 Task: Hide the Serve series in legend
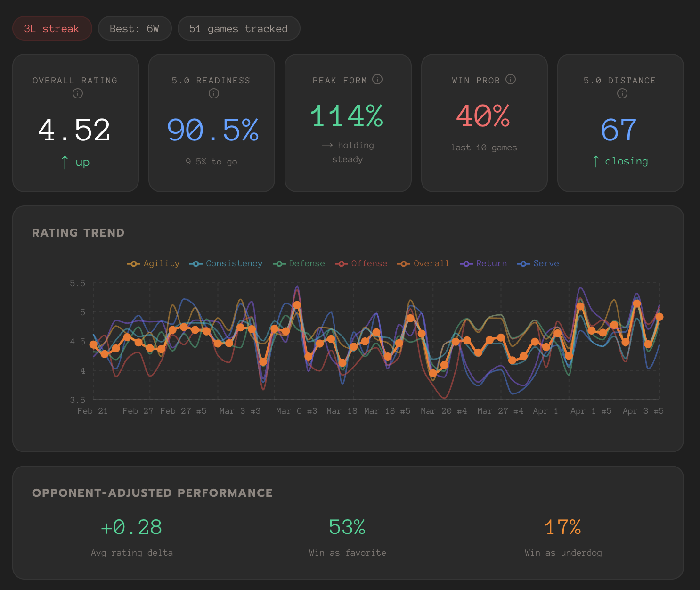tap(538, 263)
